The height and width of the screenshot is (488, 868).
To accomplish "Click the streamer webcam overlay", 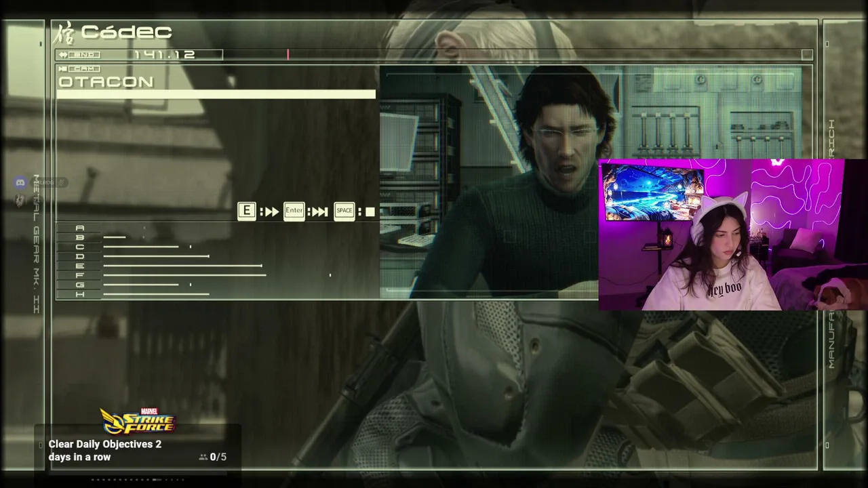I will (733, 235).
